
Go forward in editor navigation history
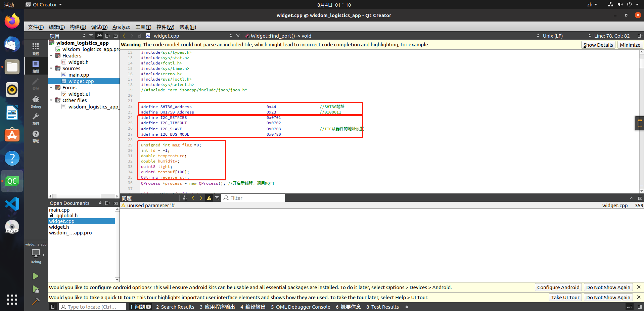coord(132,36)
